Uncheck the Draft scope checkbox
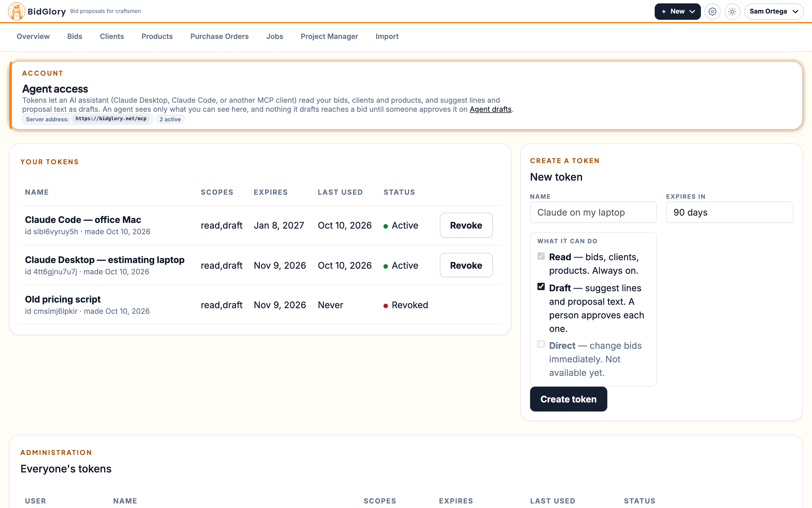 tap(541, 286)
